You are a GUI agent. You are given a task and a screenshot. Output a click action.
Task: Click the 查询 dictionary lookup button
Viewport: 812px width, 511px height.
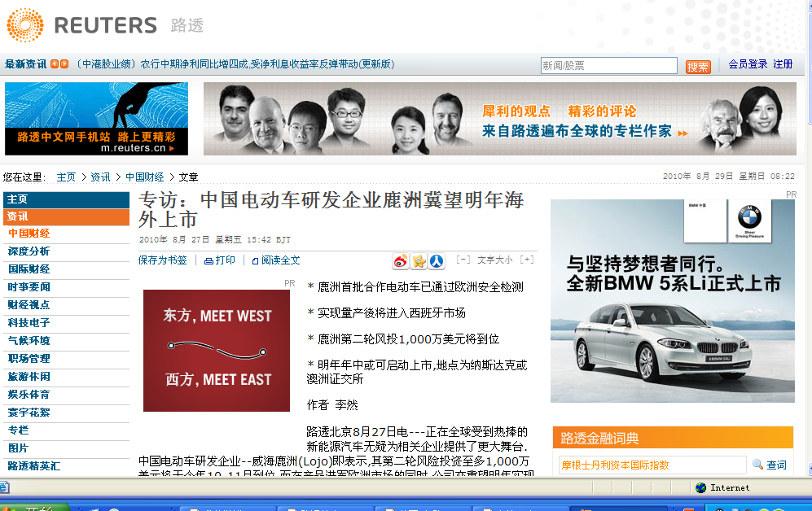(x=770, y=465)
